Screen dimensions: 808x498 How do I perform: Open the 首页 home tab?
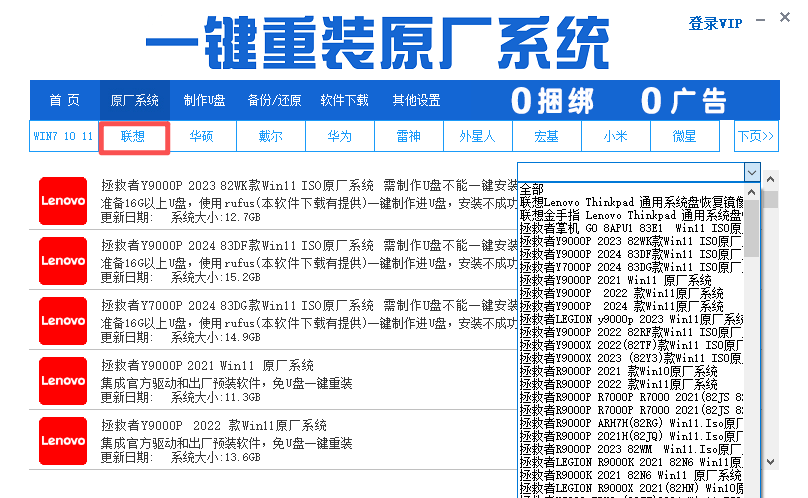coord(64,100)
